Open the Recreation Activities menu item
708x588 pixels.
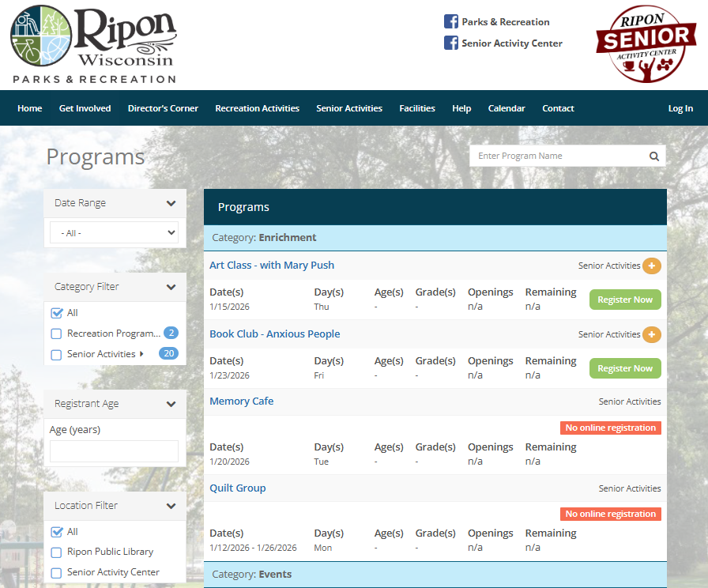coord(257,108)
